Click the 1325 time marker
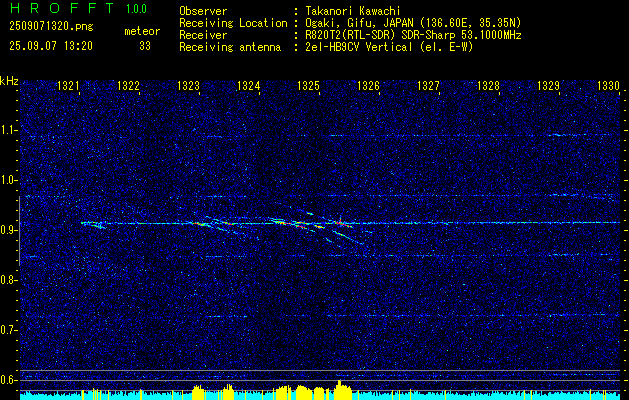 coord(308,86)
